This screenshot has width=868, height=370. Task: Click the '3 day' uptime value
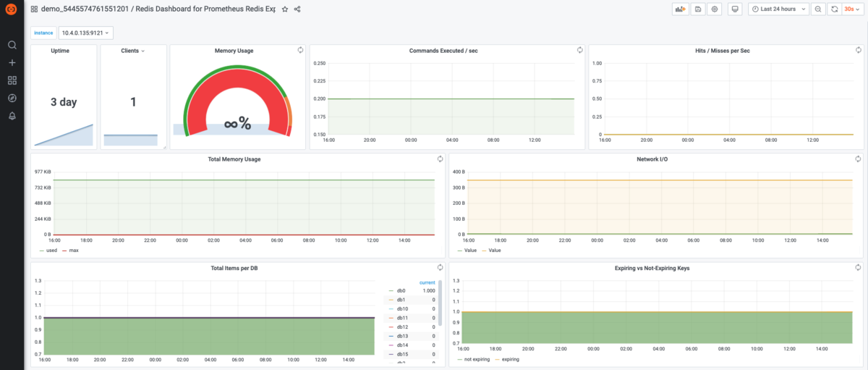(64, 102)
